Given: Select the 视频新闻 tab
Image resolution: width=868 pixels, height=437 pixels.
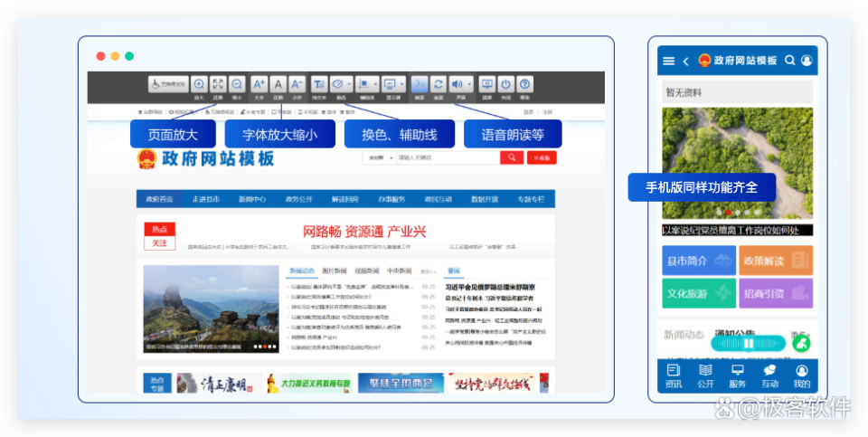Looking at the screenshot, I should click(366, 271).
